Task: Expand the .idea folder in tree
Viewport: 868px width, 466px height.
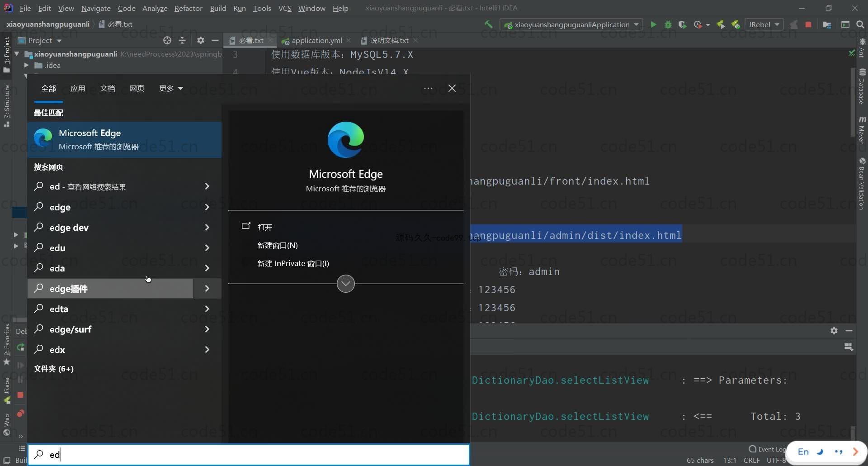Action: click(26, 65)
